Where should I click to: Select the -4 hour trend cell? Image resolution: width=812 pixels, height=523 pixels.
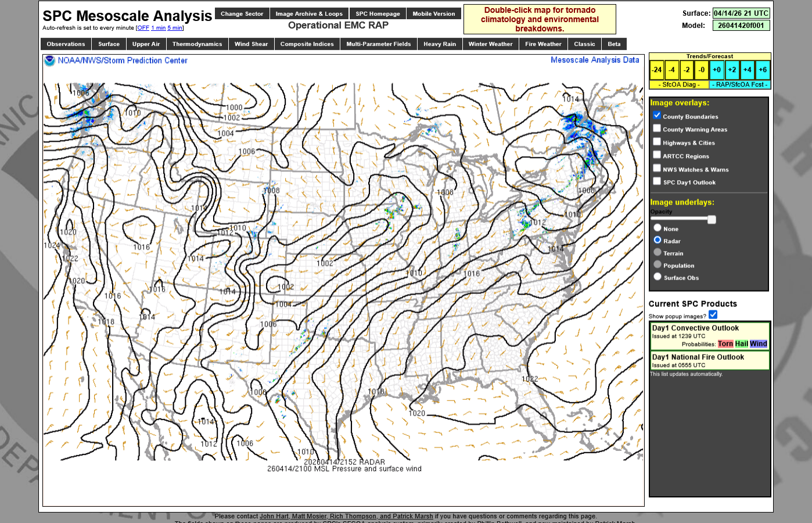[x=671, y=70]
